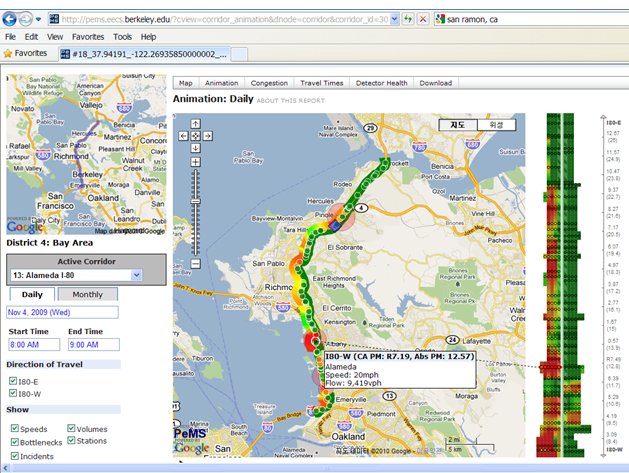The image size is (629, 473).
Task: Uncheck the I80-E direction checkbox
Action: (12, 380)
